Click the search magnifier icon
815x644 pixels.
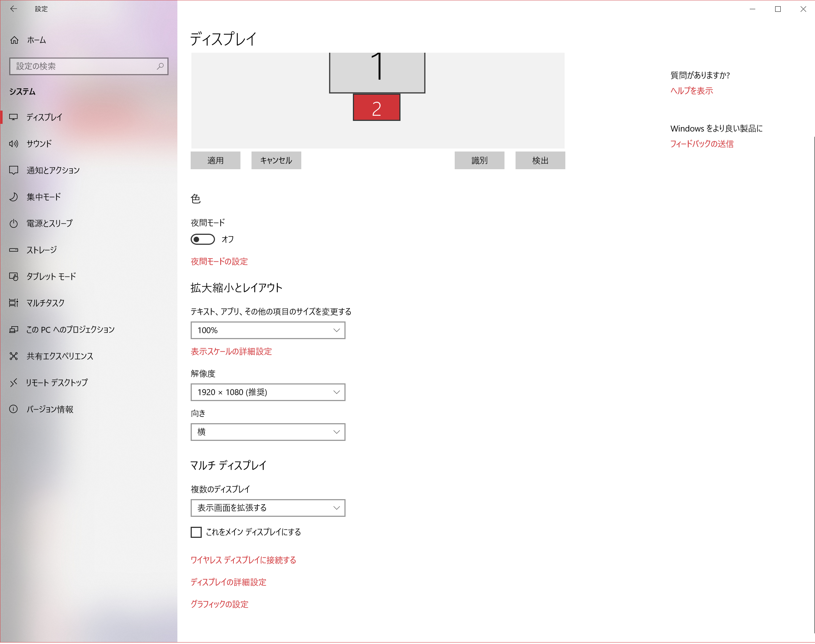pos(160,66)
